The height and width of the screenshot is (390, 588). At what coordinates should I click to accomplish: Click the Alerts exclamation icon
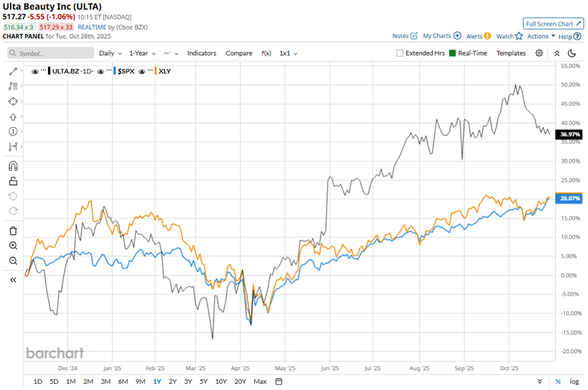point(487,36)
